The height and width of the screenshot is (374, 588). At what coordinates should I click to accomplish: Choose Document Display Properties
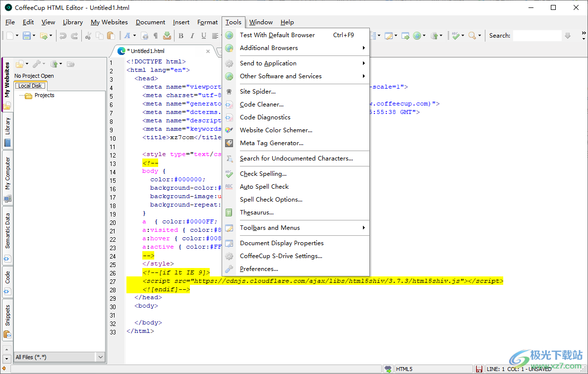tap(296, 243)
